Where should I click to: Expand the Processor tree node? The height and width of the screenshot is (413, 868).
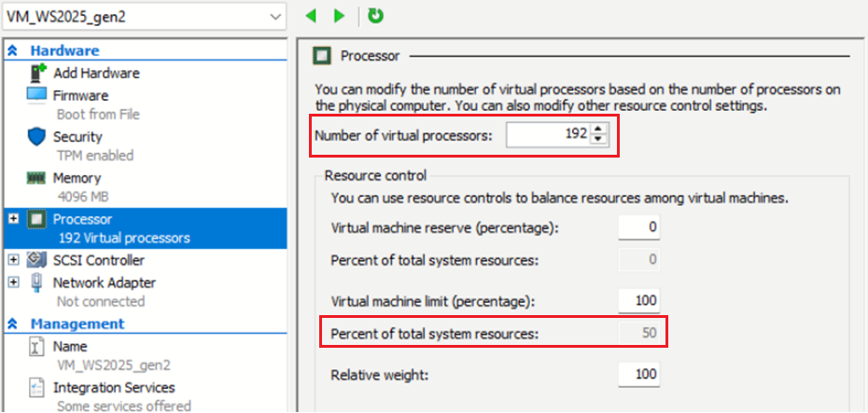click(13, 219)
